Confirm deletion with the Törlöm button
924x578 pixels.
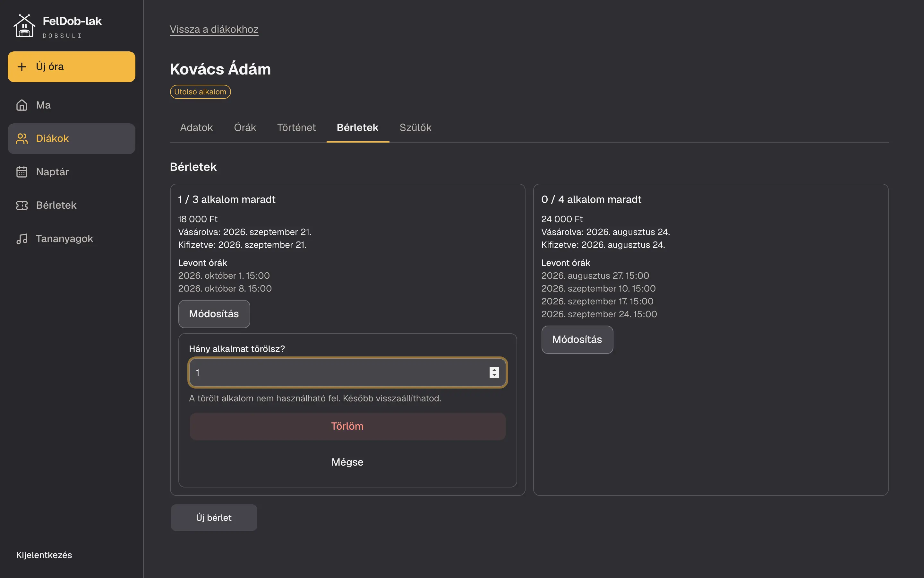[347, 426]
